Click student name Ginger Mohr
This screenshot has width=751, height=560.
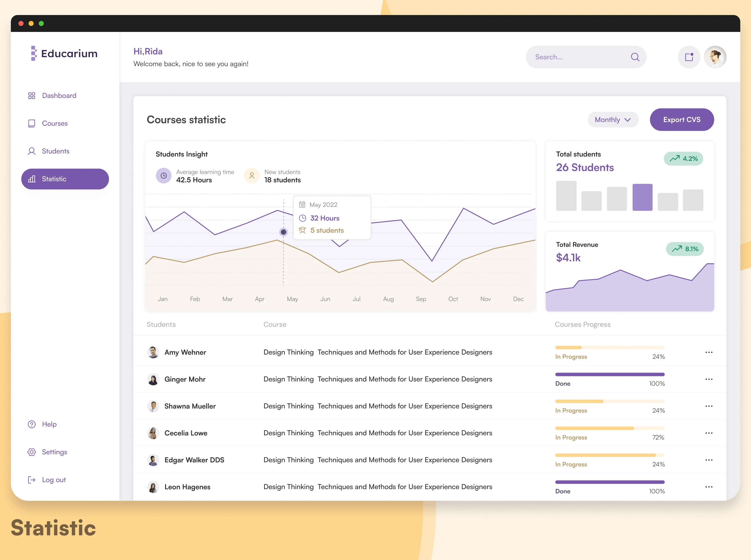click(x=185, y=379)
